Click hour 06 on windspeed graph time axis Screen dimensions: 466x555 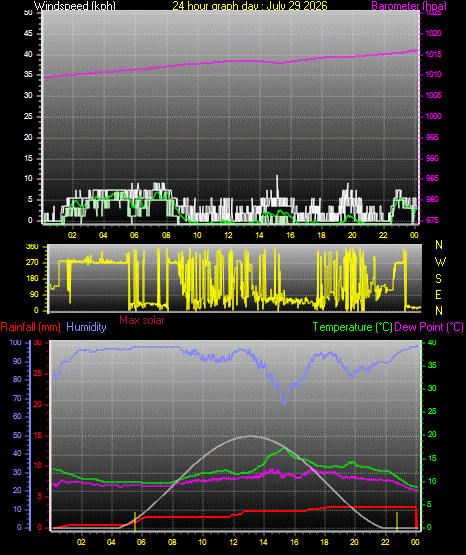[x=134, y=235]
